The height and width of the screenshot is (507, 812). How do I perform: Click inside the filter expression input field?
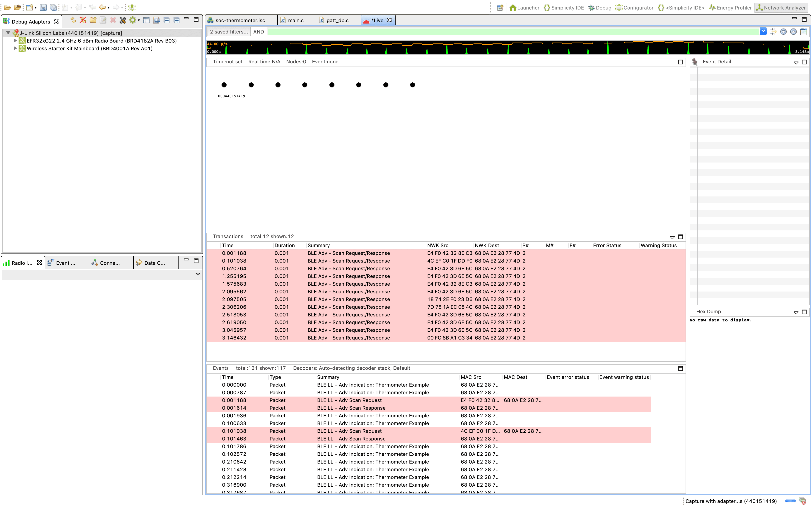tap(503, 31)
